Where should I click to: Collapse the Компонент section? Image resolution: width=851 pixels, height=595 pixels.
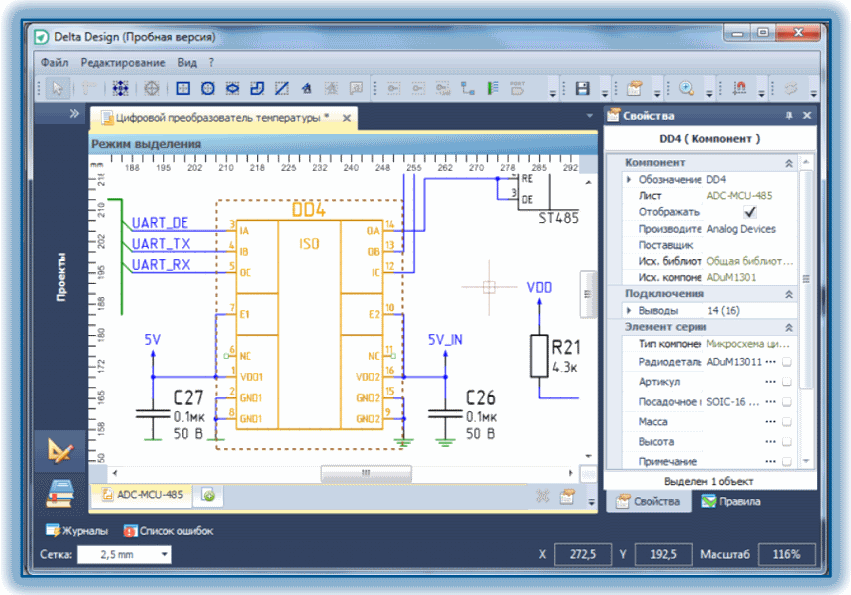pyautogui.click(x=789, y=163)
